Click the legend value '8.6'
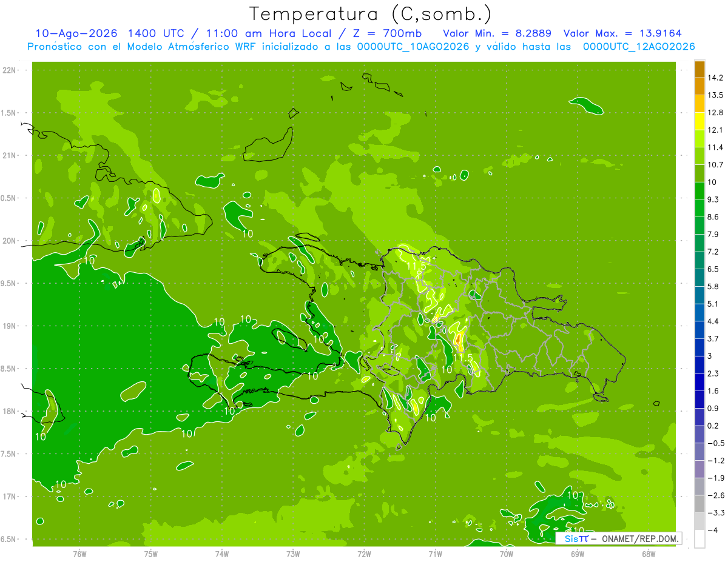728x562 pixels. pos(713,217)
